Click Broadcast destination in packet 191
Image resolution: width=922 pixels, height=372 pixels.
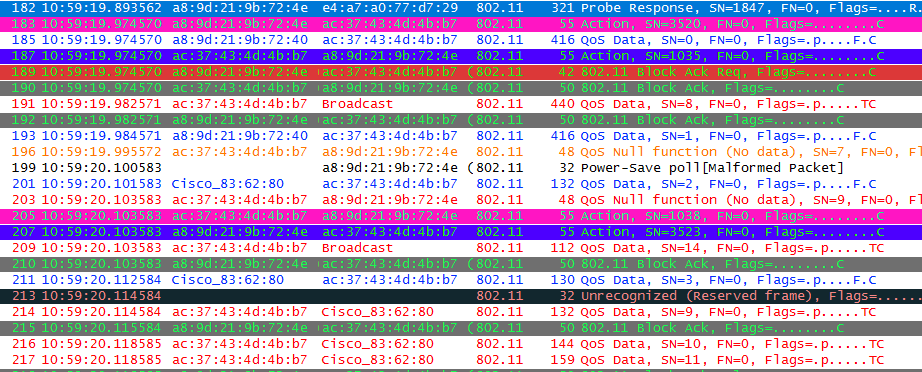358,104
